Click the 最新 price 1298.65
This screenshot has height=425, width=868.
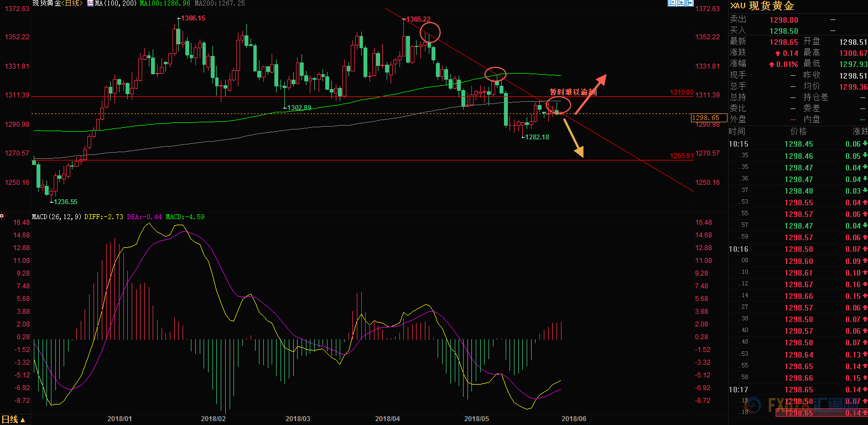pyautogui.click(x=784, y=42)
